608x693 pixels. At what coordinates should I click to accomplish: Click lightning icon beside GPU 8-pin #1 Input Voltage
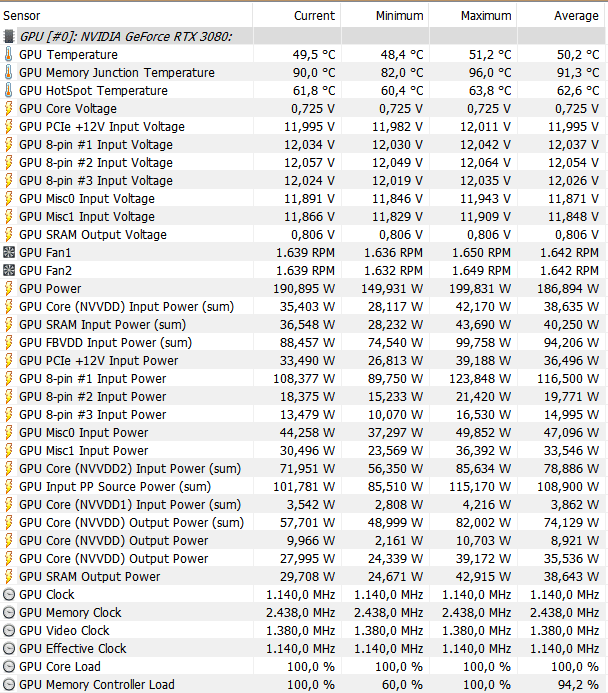pos(8,145)
